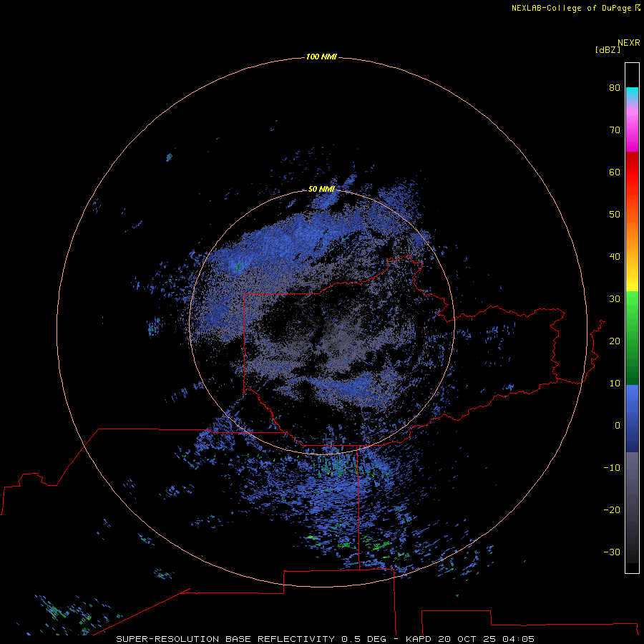Viewport: 644px width, 644px height.
Task: Click the 60 value on dBZ scale
Action: pos(615,172)
